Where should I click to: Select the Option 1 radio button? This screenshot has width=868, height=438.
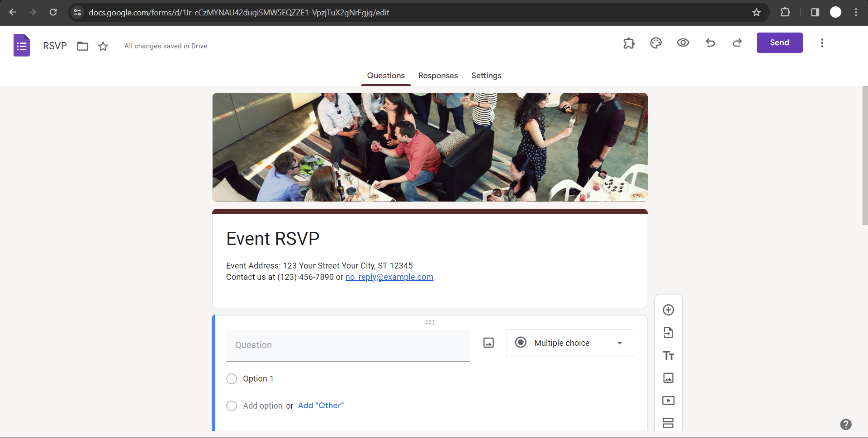point(232,379)
